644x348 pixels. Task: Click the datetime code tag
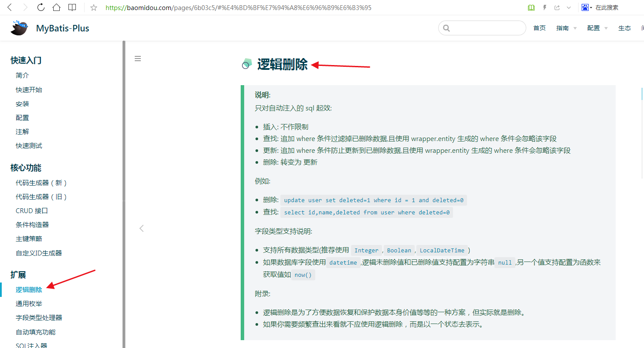343,263
